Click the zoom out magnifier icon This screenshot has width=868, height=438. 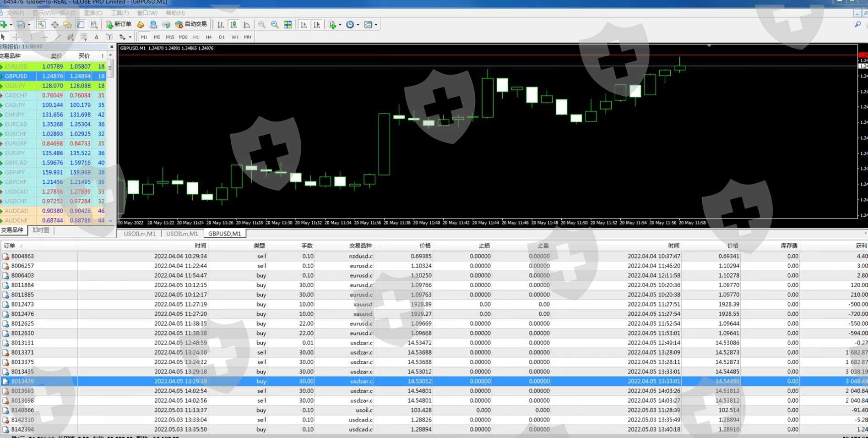point(275,25)
